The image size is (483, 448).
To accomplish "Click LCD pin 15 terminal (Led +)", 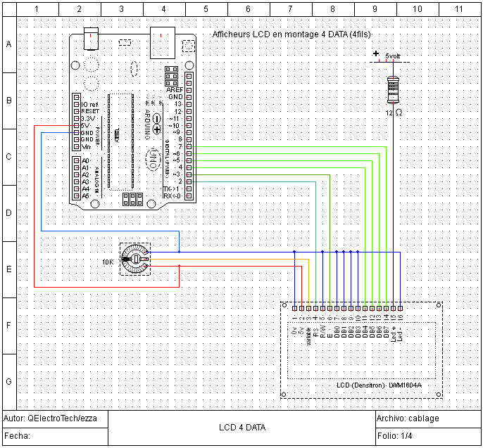I will tap(394, 308).
